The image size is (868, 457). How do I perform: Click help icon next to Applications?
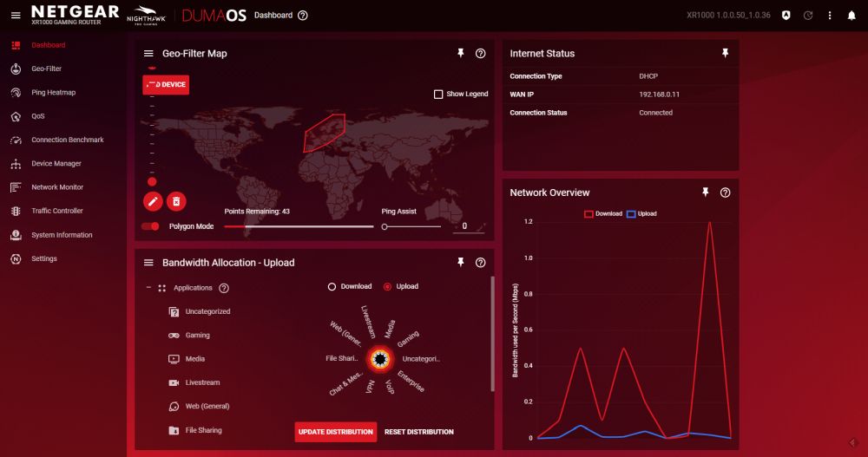point(224,288)
